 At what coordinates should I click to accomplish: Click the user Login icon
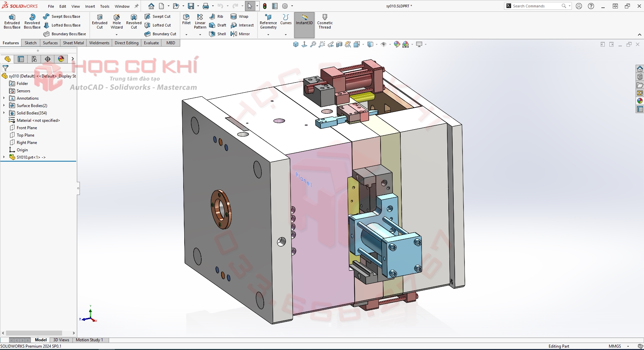[579, 6]
